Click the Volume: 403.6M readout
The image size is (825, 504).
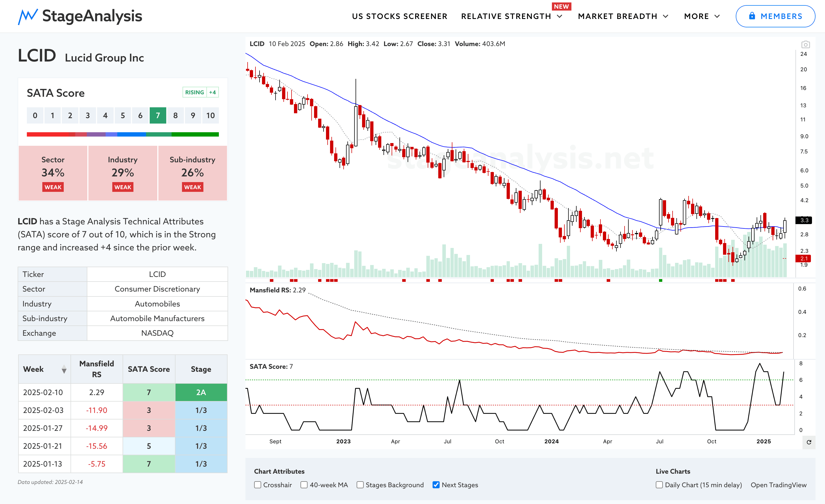pos(480,44)
